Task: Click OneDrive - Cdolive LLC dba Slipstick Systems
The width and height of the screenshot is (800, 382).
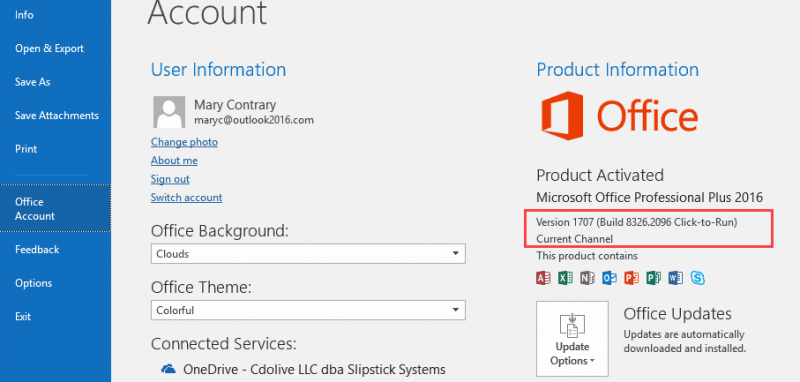Action: tap(314, 369)
